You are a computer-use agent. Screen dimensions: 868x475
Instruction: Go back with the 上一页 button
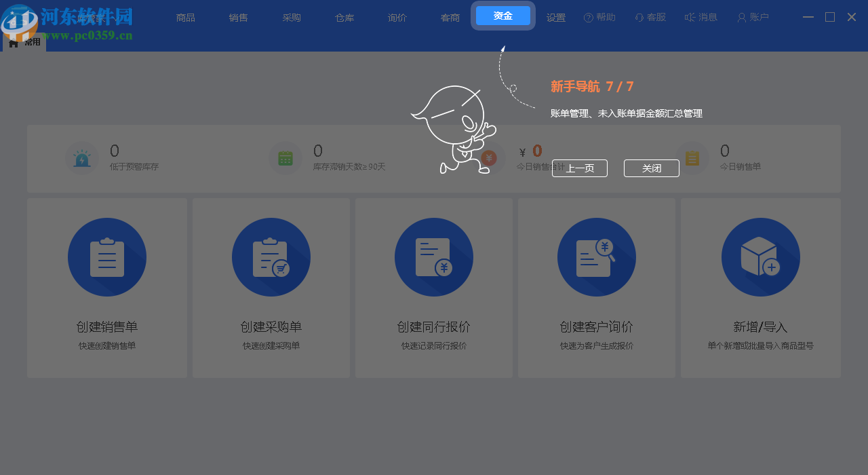coord(579,168)
